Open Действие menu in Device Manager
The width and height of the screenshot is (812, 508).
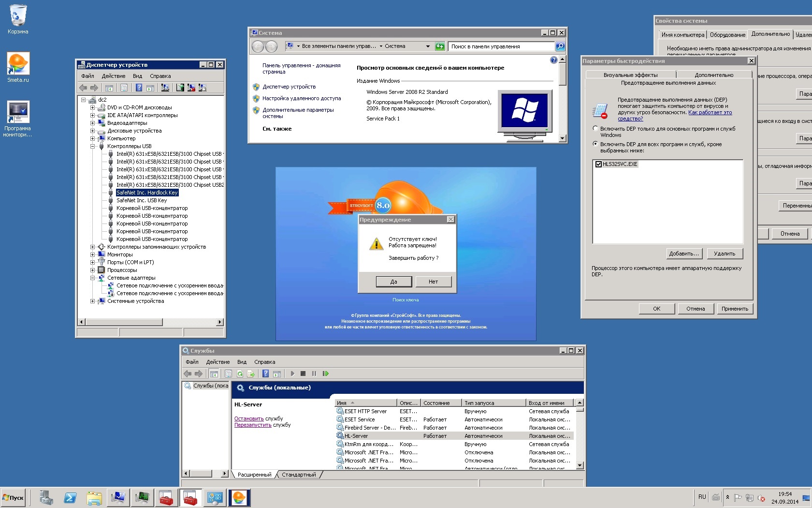[113, 76]
